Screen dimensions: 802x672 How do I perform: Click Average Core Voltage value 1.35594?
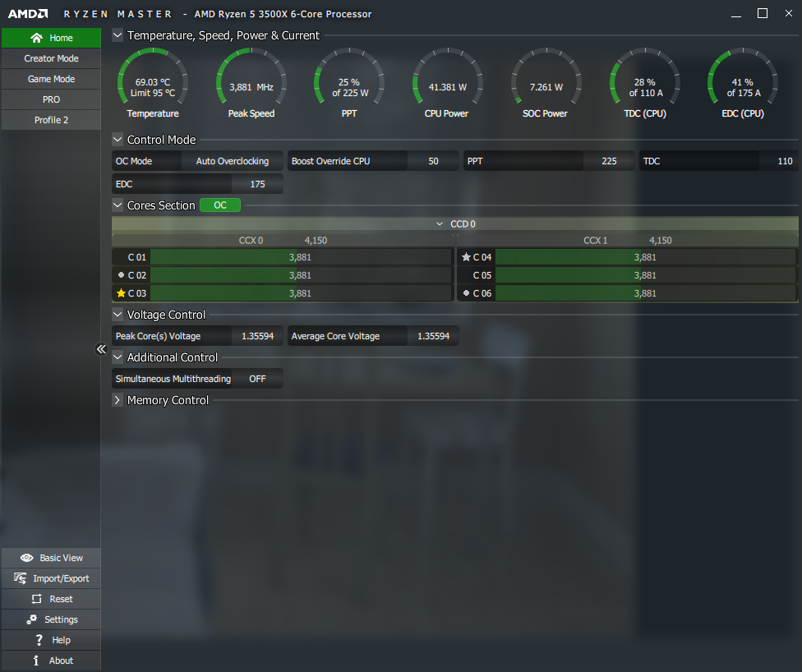tap(433, 336)
